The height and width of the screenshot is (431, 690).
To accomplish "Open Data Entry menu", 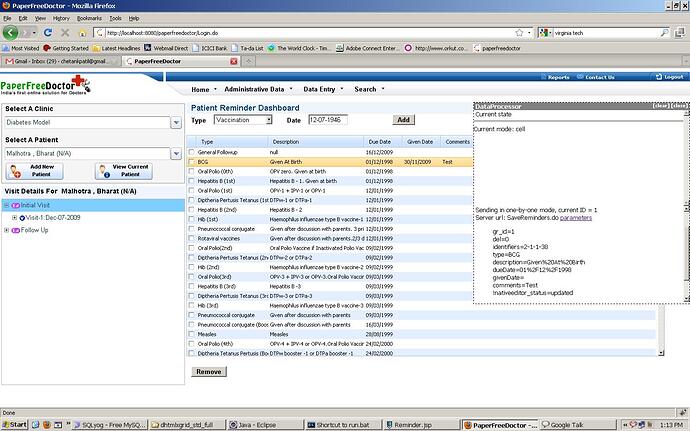I will pos(323,89).
